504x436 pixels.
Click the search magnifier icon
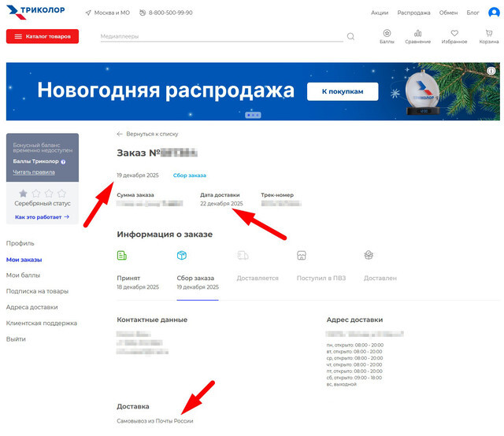pos(350,36)
